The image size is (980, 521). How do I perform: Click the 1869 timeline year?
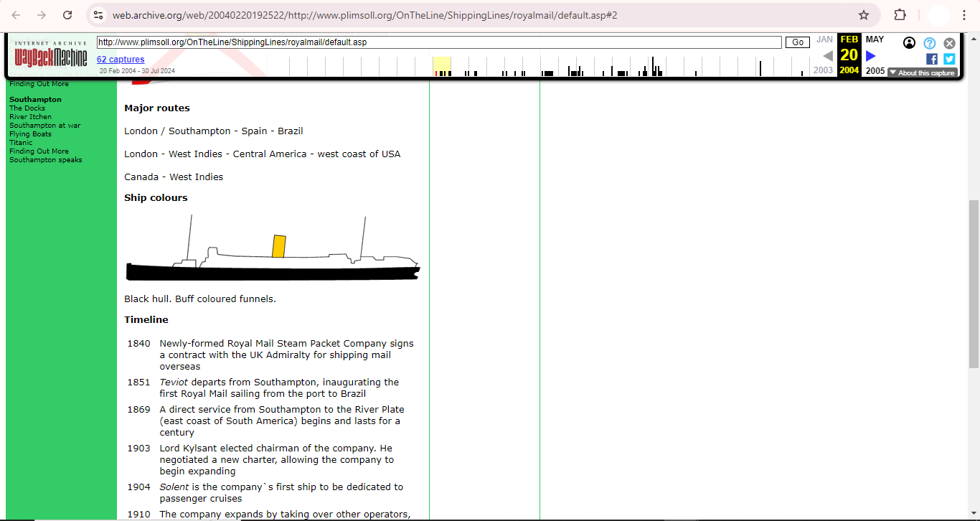point(139,410)
